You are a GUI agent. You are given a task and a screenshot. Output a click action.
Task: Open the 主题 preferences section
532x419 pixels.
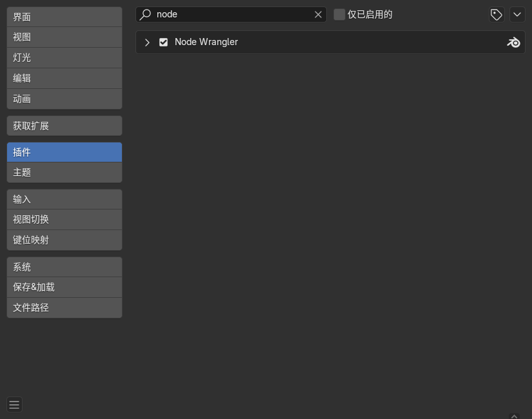[64, 173]
